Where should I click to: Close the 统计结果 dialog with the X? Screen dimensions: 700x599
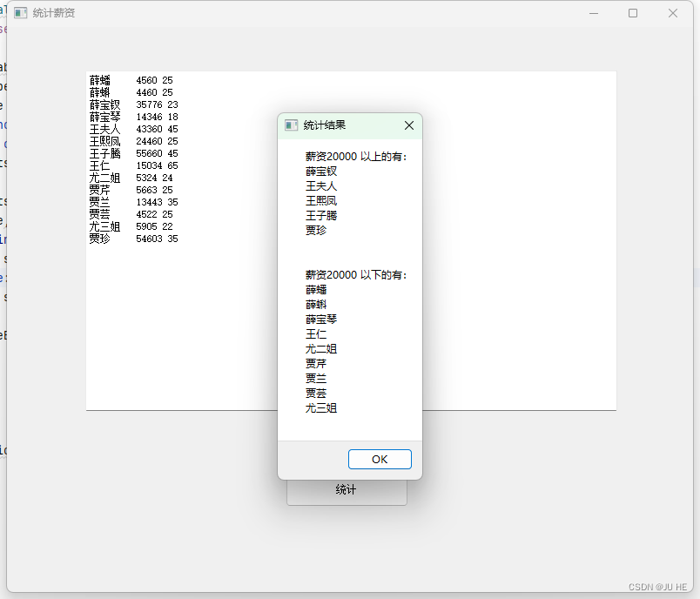pyautogui.click(x=409, y=125)
